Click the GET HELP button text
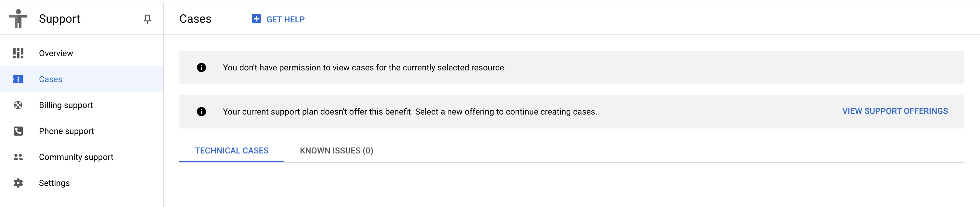Screen dimensions: 980x207 [x=285, y=19]
